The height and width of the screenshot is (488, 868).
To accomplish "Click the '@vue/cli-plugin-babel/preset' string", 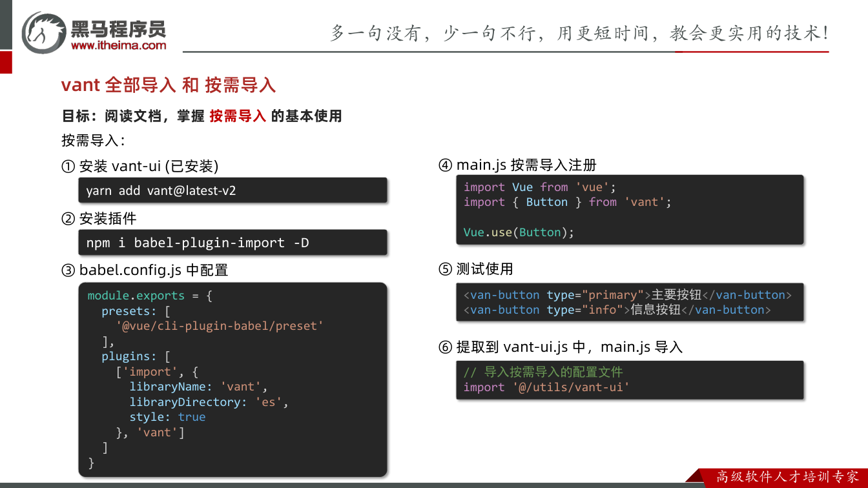I will click(220, 326).
